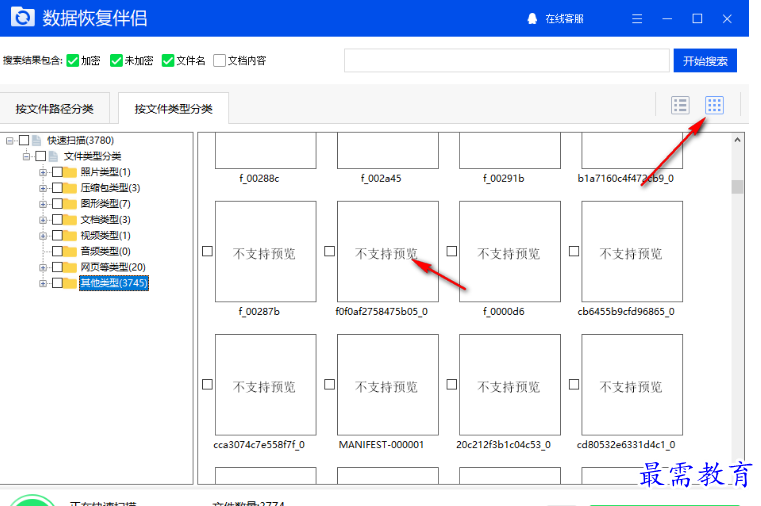Viewport: 761px width, 506px height.
Task: Click the 视频类型 folder icon
Action: pyautogui.click(x=70, y=236)
